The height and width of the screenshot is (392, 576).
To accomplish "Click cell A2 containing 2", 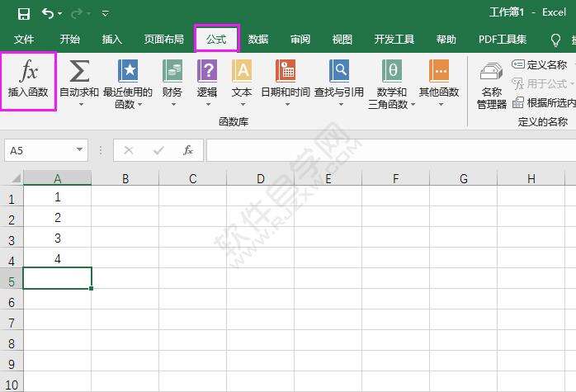I will point(57,217).
